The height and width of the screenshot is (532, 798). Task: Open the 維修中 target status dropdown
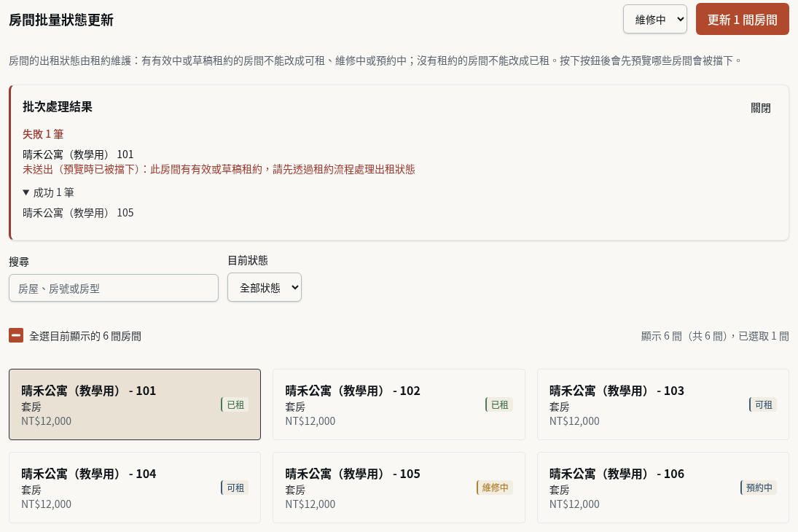pyautogui.click(x=655, y=20)
